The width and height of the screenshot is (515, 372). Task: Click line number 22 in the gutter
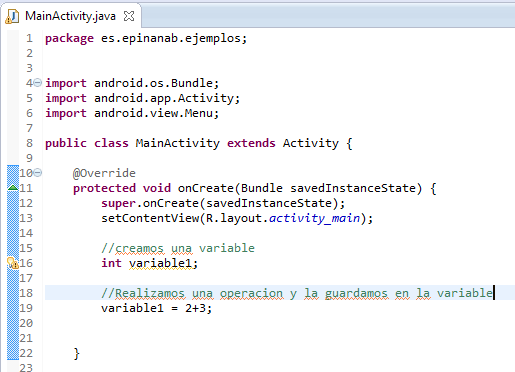(26, 353)
